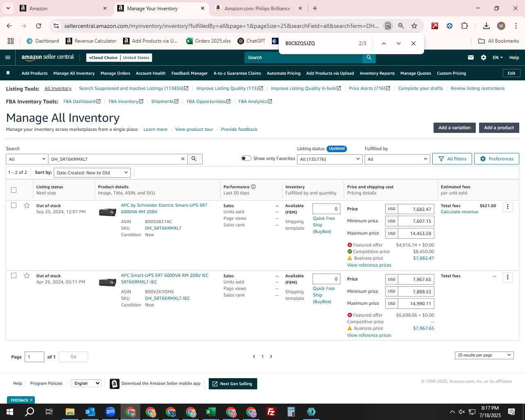Viewport: 525px width, 420px height.
Task: Toggle Show only Favorites switch
Action: click(x=246, y=158)
